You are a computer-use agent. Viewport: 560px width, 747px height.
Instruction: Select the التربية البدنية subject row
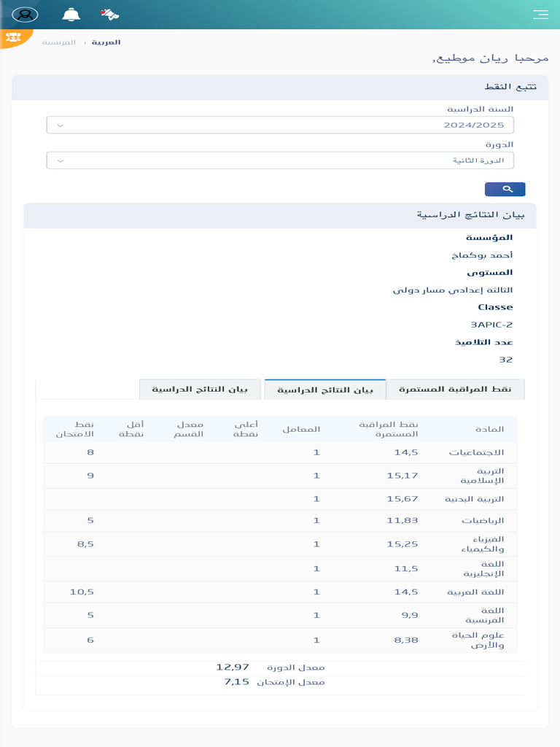[280, 499]
